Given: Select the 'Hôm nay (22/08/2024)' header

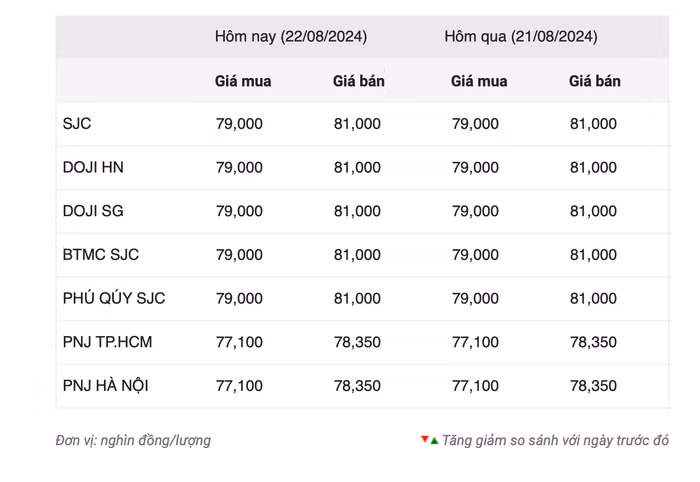Looking at the screenshot, I should 291,37.
